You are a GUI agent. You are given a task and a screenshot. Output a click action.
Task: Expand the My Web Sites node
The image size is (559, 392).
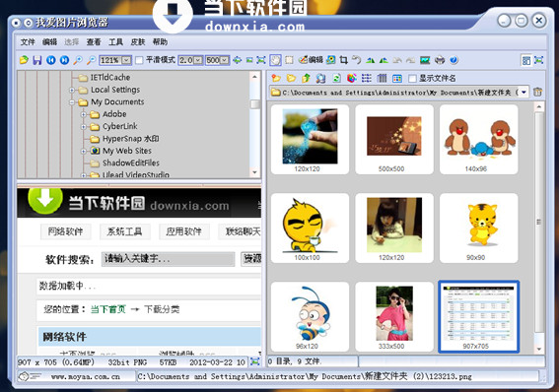84,151
